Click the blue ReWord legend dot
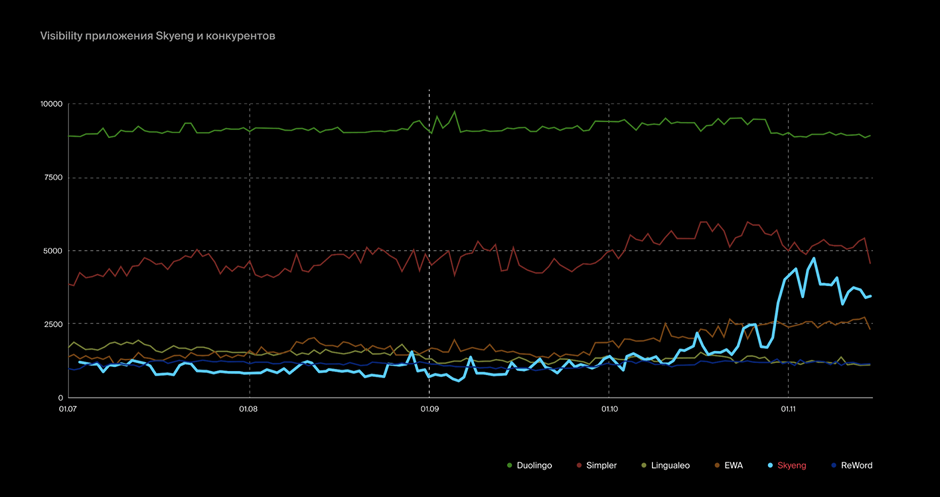Image resolution: width=940 pixels, height=497 pixels. (832, 465)
